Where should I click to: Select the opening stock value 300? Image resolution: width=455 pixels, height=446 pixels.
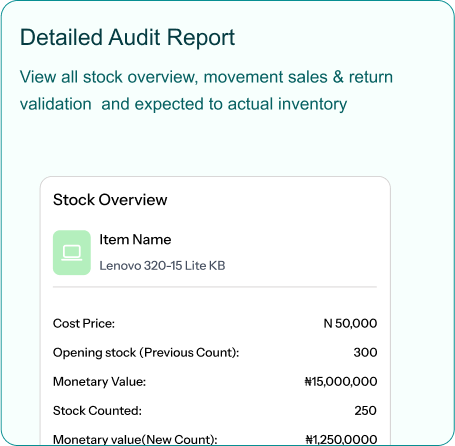pos(365,352)
